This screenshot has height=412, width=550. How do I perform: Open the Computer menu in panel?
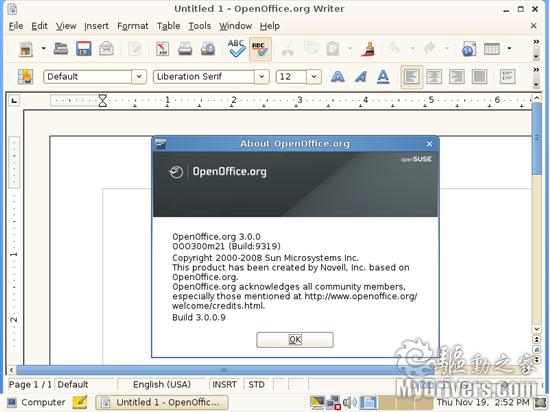[x=36, y=402]
